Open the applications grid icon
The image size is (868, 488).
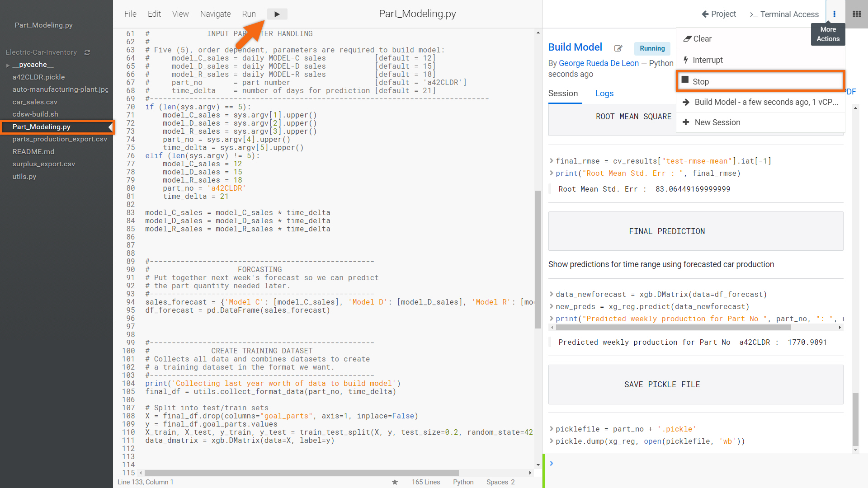[856, 14]
